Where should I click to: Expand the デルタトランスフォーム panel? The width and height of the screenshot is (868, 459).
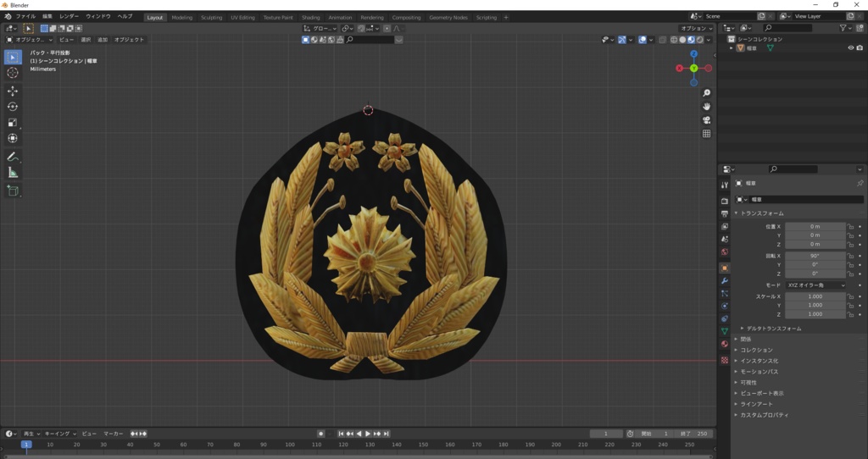coord(771,329)
